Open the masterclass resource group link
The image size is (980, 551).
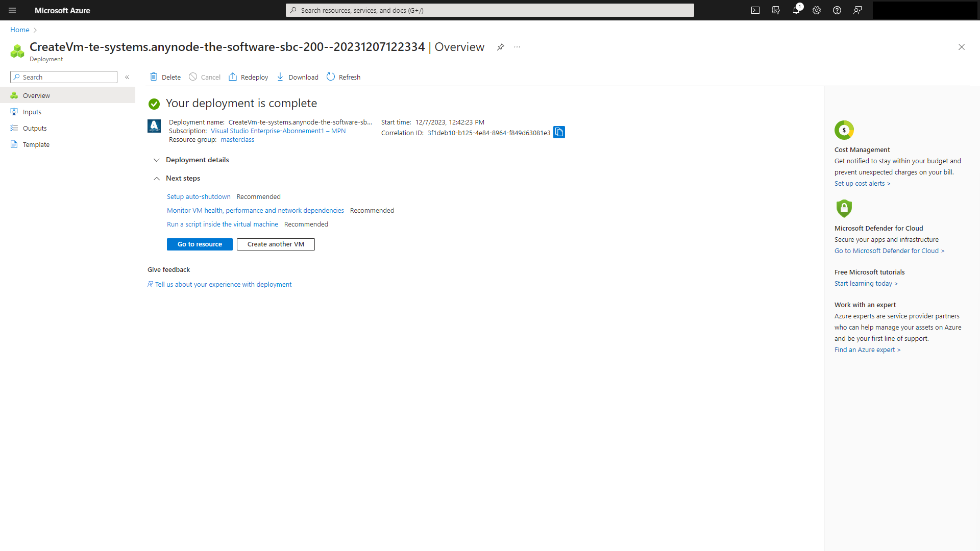coord(237,140)
